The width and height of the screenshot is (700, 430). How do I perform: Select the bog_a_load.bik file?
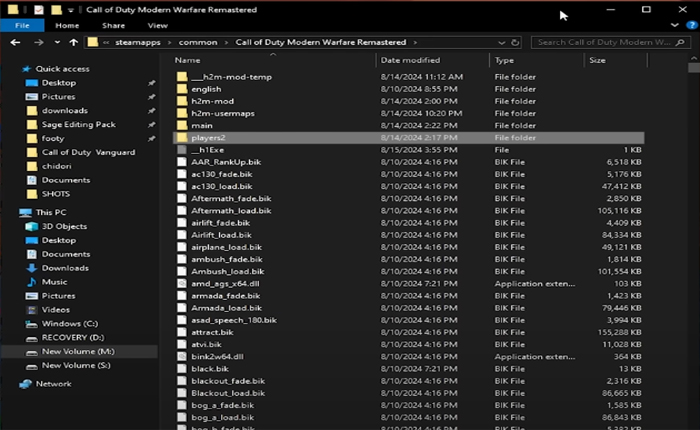pos(222,417)
